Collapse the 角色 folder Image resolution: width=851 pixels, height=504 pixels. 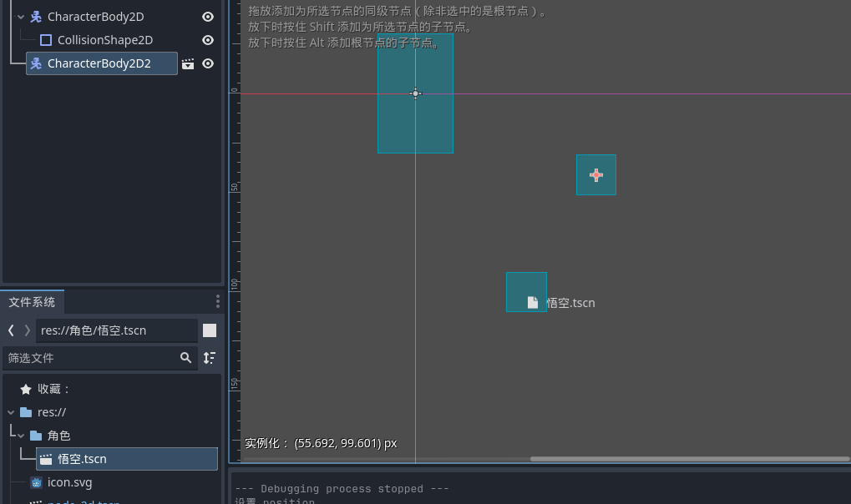[21, 436]
